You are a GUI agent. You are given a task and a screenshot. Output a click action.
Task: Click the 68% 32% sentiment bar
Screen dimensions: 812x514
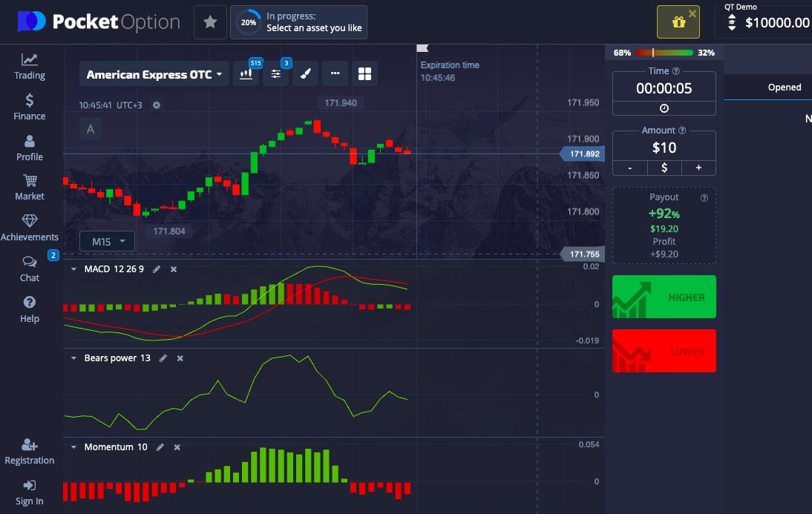(664, 53)
